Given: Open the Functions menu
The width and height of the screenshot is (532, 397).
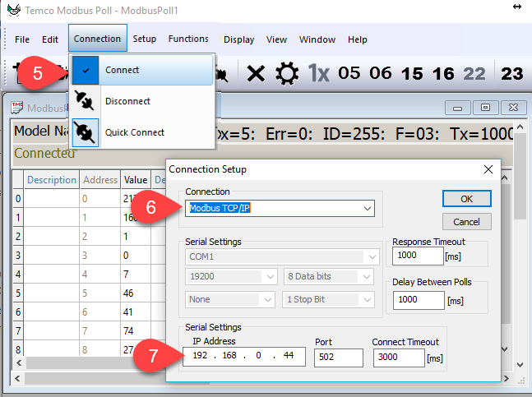Looking at the screenshot, I should [x=188, y=39].
